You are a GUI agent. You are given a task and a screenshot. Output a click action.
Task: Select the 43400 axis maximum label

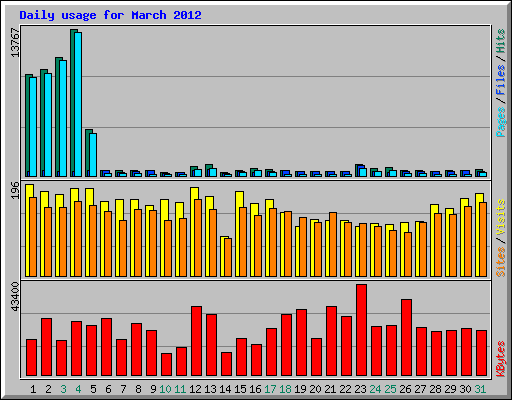pos(15,296)
